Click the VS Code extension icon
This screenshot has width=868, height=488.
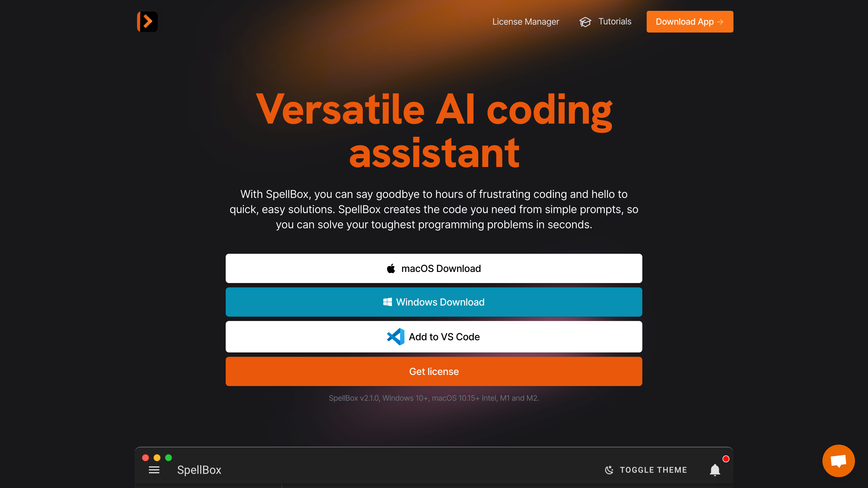coord(395,337)
